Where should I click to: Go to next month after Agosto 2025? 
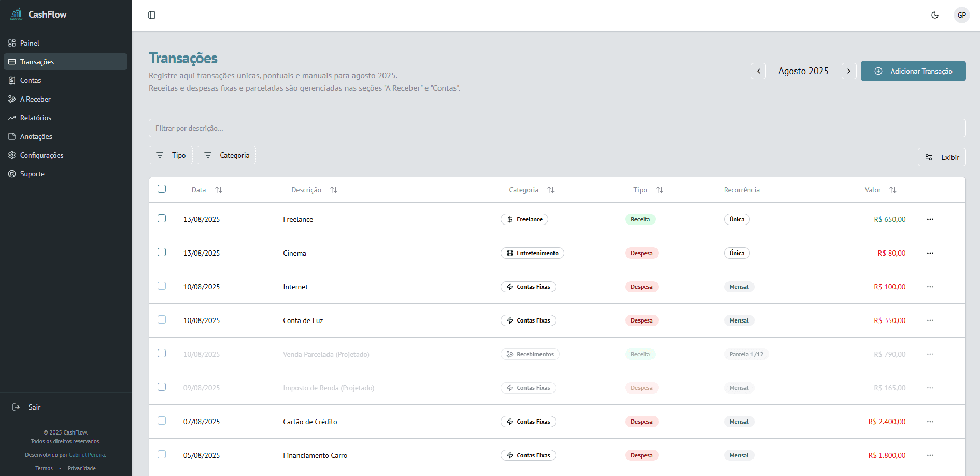(x=848, y=71)
